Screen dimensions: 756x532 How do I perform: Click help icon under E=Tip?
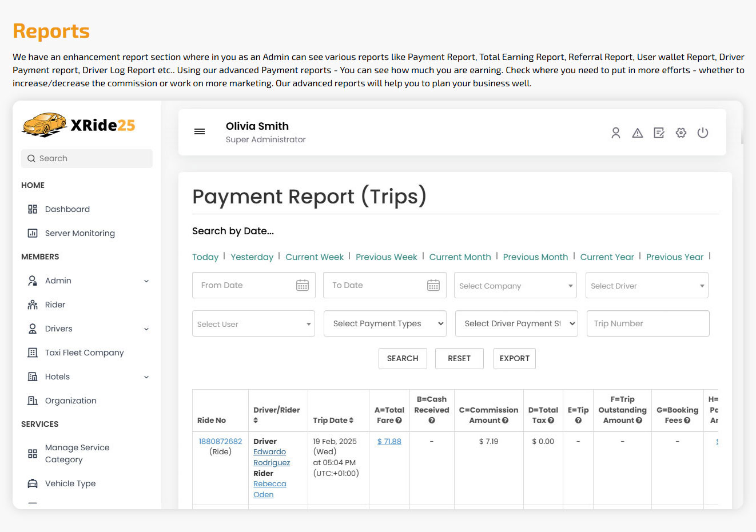tap(578, 420)
